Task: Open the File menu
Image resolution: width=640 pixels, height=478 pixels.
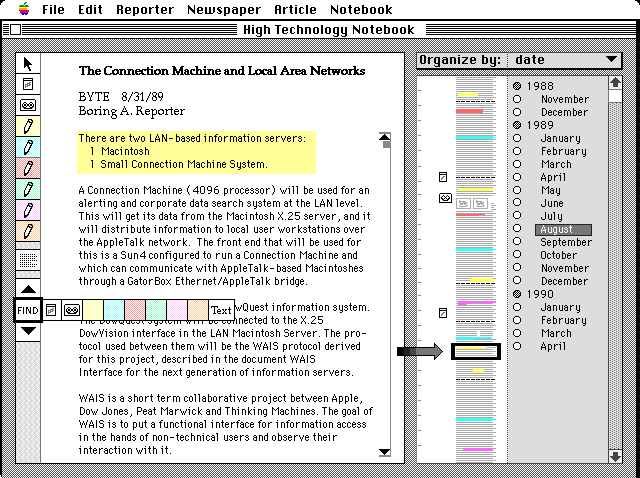Action: tap(53, 9)
